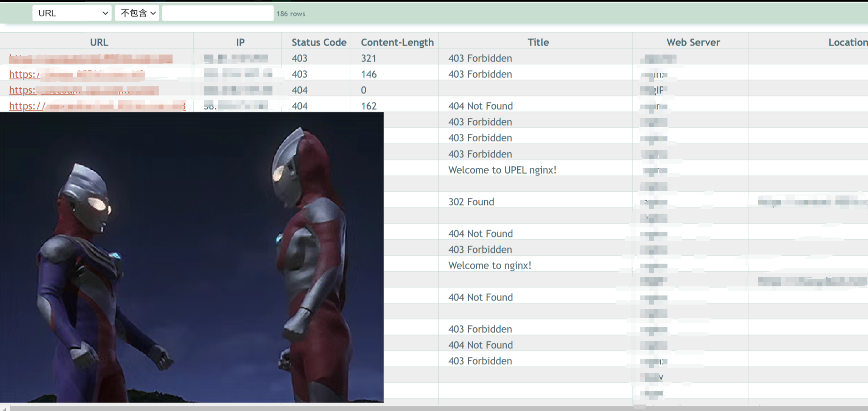Focus the filter text input box
The height and width of the screenshot is (411, 868).
[218, 13]
